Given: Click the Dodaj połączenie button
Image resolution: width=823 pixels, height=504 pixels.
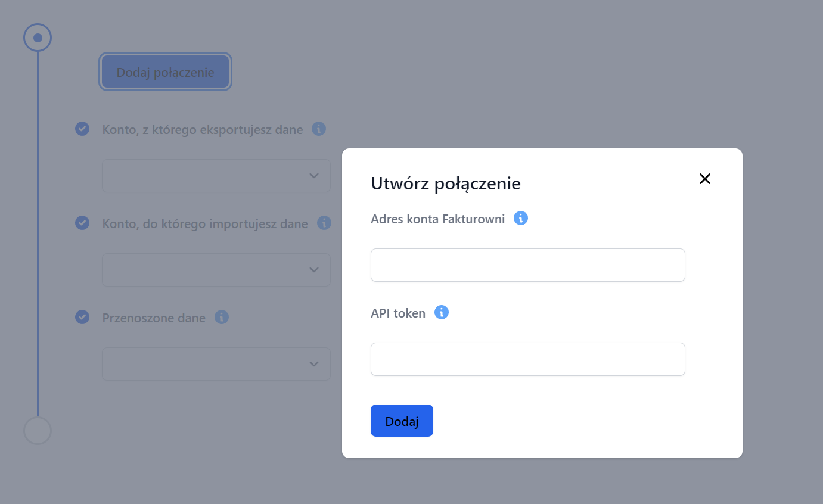Looking at the screenshot, I should click(x=165, y=73).
